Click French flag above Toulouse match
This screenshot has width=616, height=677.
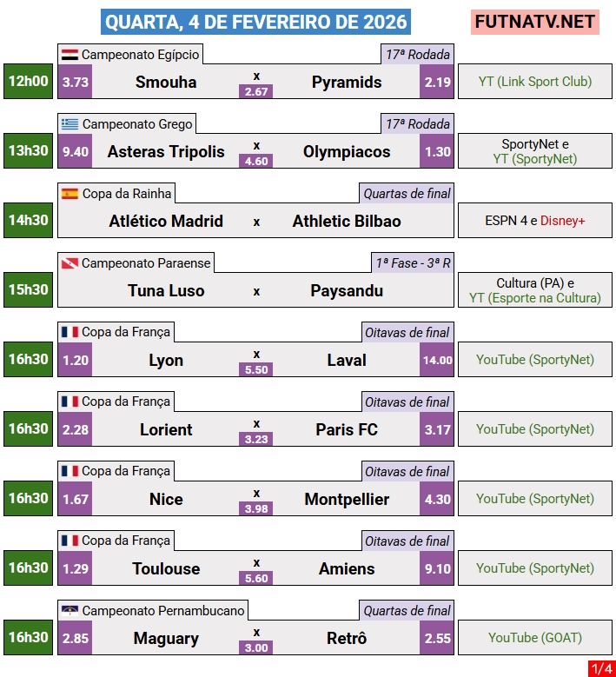tap(70, 541)
